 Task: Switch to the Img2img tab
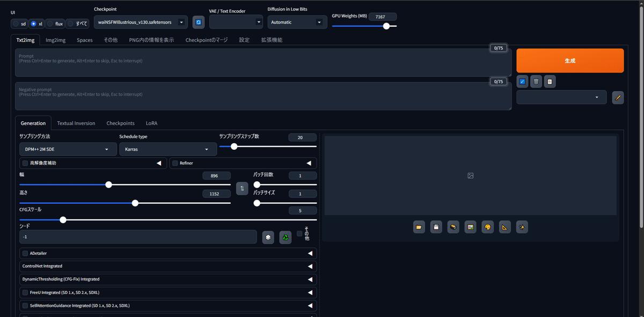pos(55,40)
